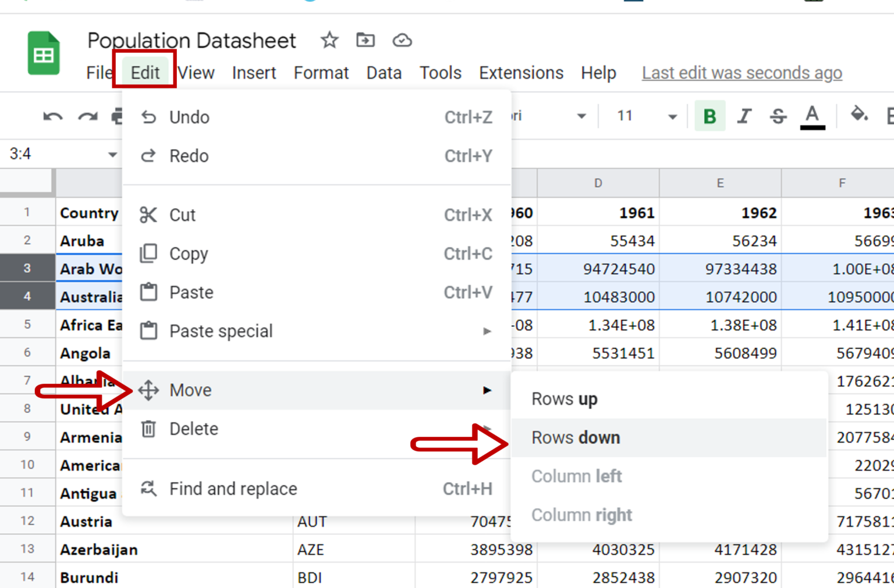The width and height of the screenshot is (894, 588).
Task: Click the Redo toolbar icon
Action: tap(88, 116)
